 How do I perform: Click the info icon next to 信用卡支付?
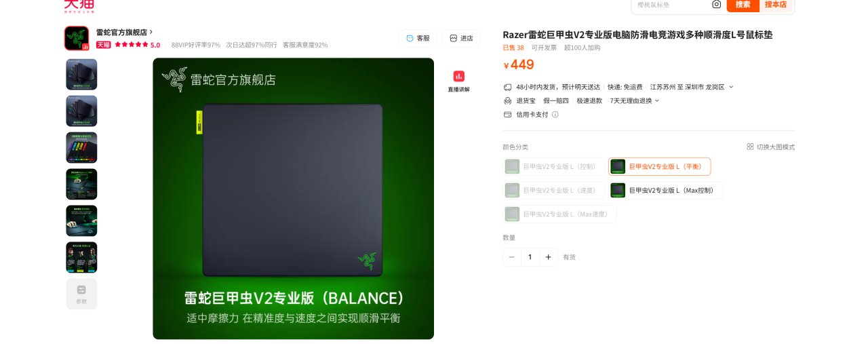coord(555,115)
